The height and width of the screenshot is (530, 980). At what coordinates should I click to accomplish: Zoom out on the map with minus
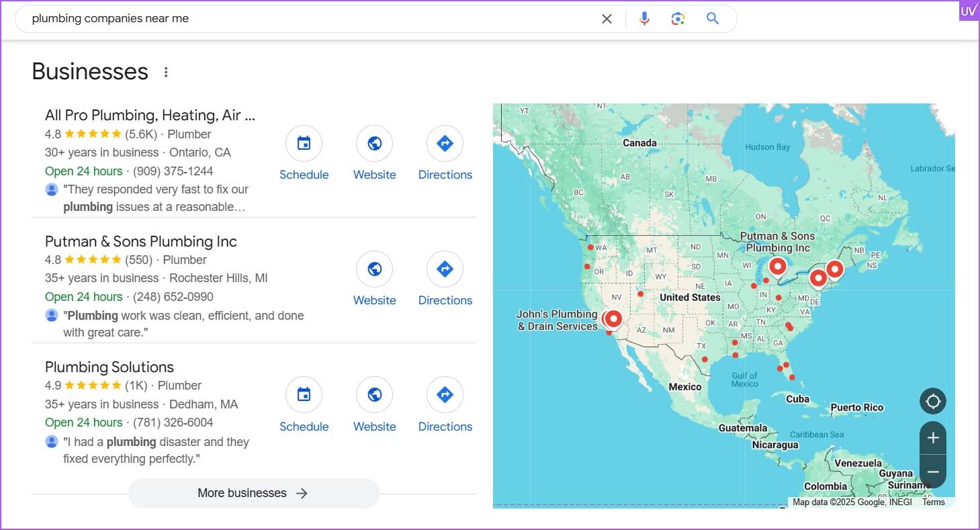click(x=933, y=472)
